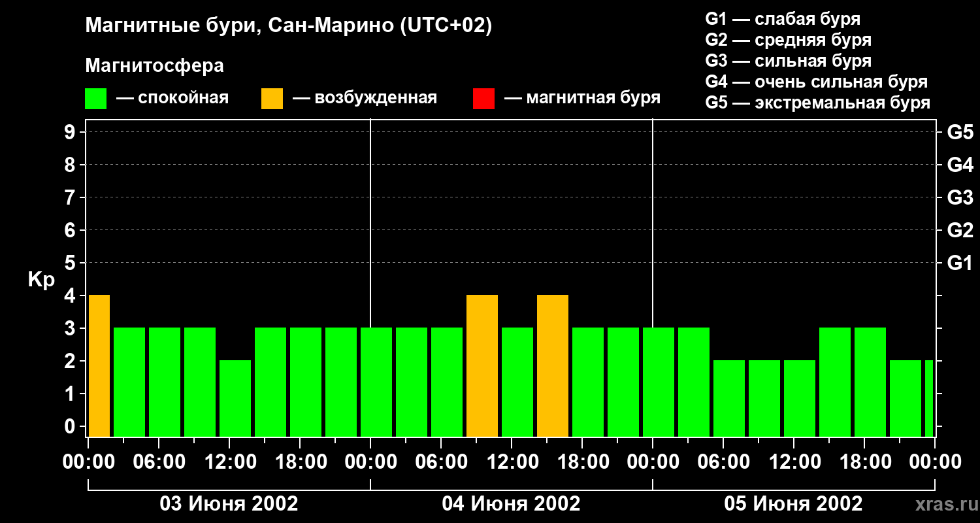Click the '0' value on the Kp axis
Image resolution: width=980 pixels, height=523 pixels.
[x=71, y=426]
